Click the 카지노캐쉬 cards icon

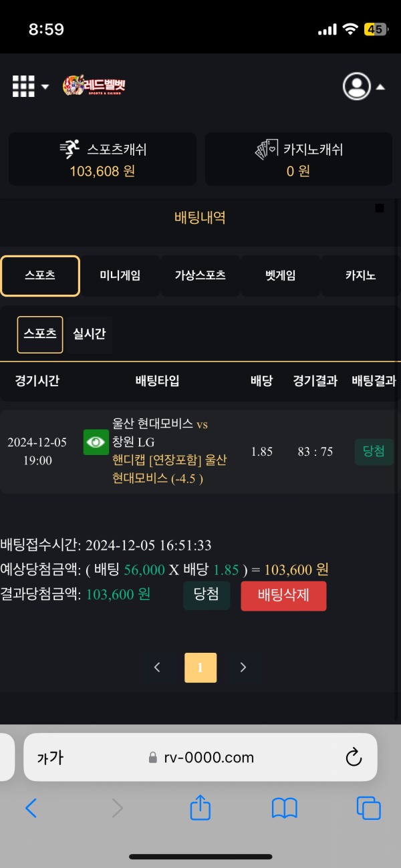[266, 149]
